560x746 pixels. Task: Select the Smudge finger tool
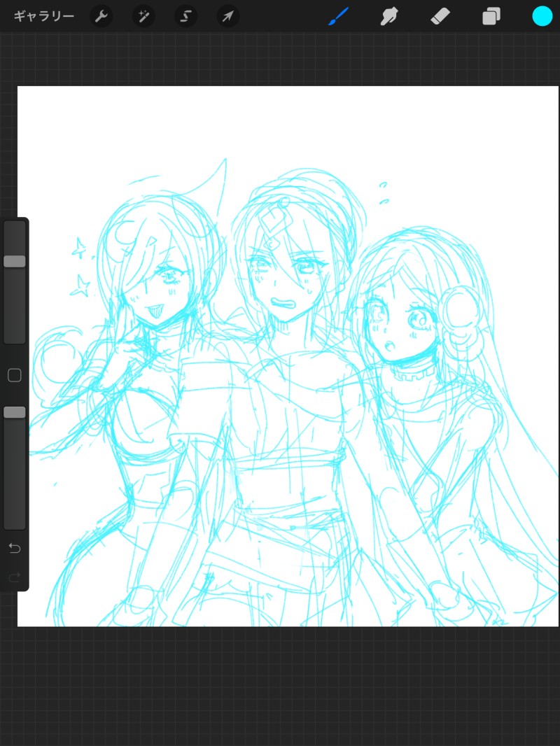389,17
